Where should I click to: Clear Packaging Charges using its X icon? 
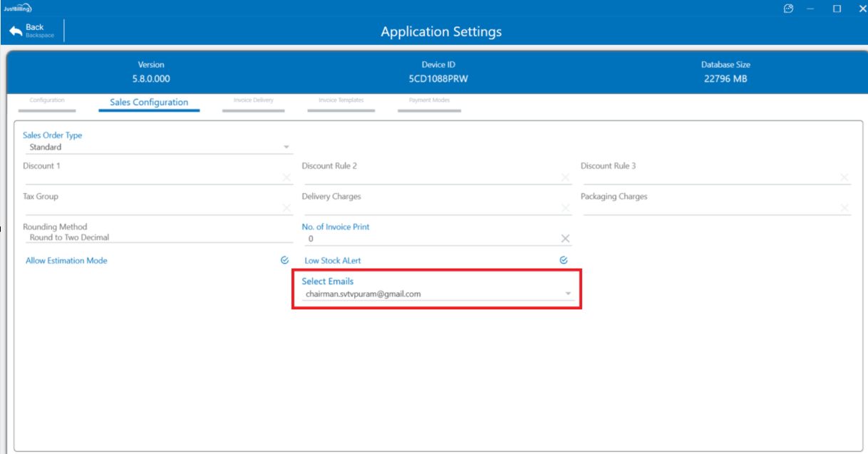point(844,208)
